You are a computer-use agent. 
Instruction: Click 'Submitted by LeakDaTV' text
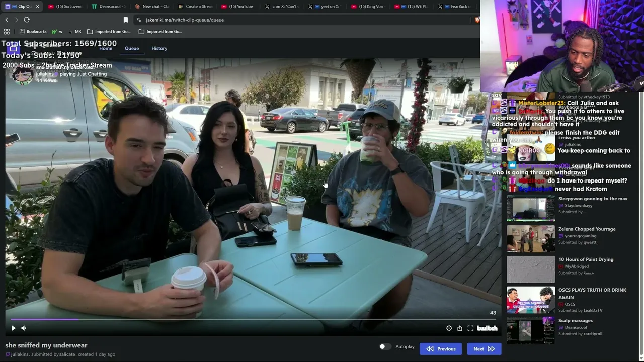[580, 311]
